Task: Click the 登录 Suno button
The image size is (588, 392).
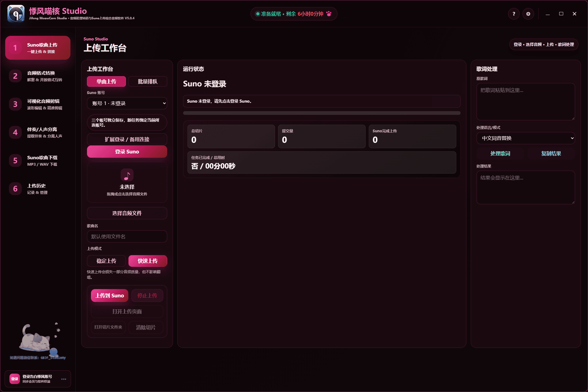Action: point(127,152)
